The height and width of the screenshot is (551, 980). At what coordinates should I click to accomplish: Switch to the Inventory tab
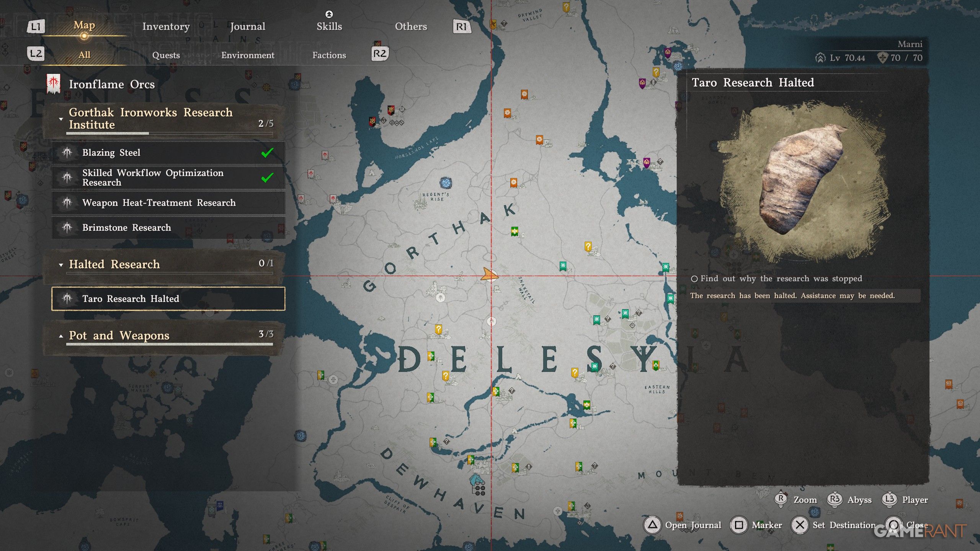pyautogui.click(x=166, y=26)
